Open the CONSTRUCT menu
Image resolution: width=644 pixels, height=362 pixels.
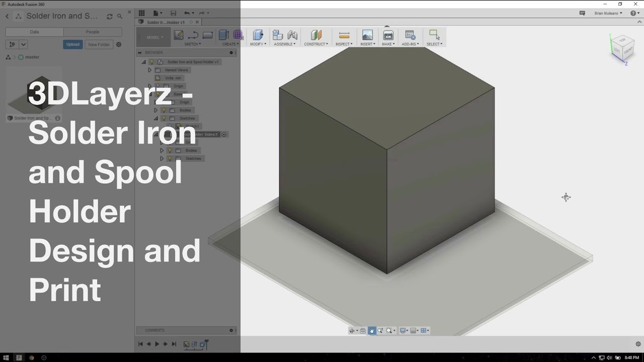pos(316,44)
